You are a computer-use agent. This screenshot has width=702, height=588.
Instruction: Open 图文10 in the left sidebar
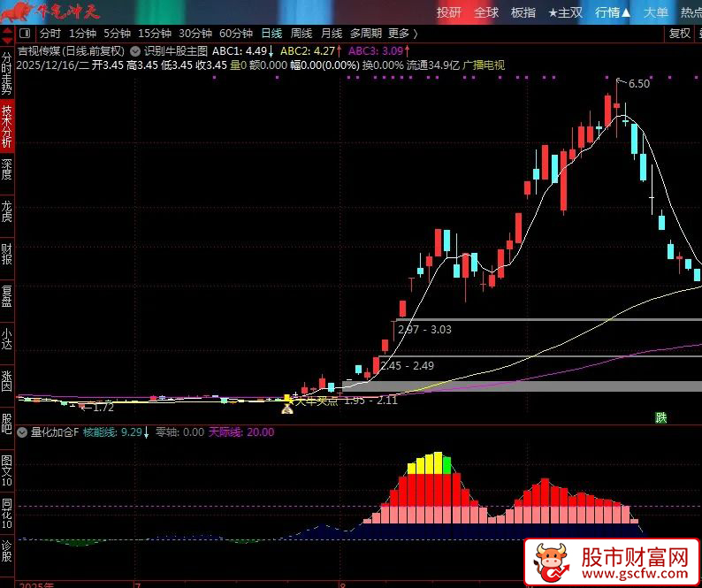(x=7, y=470)
